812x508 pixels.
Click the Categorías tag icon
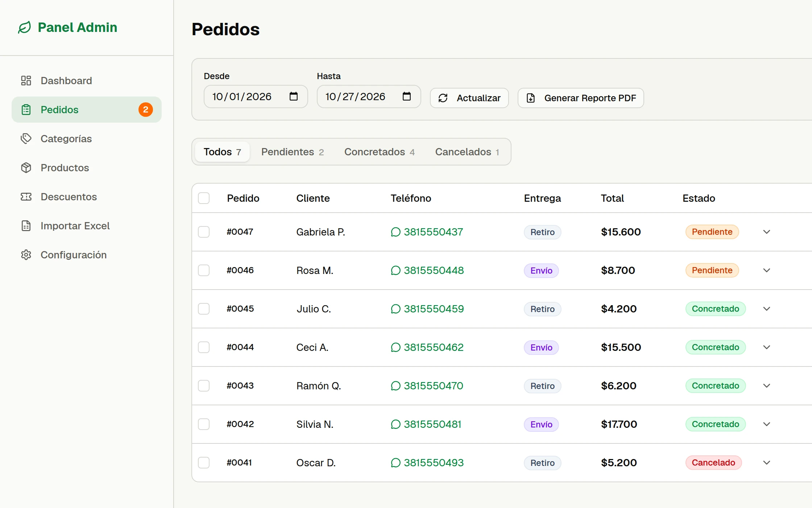tap(26, 139)
